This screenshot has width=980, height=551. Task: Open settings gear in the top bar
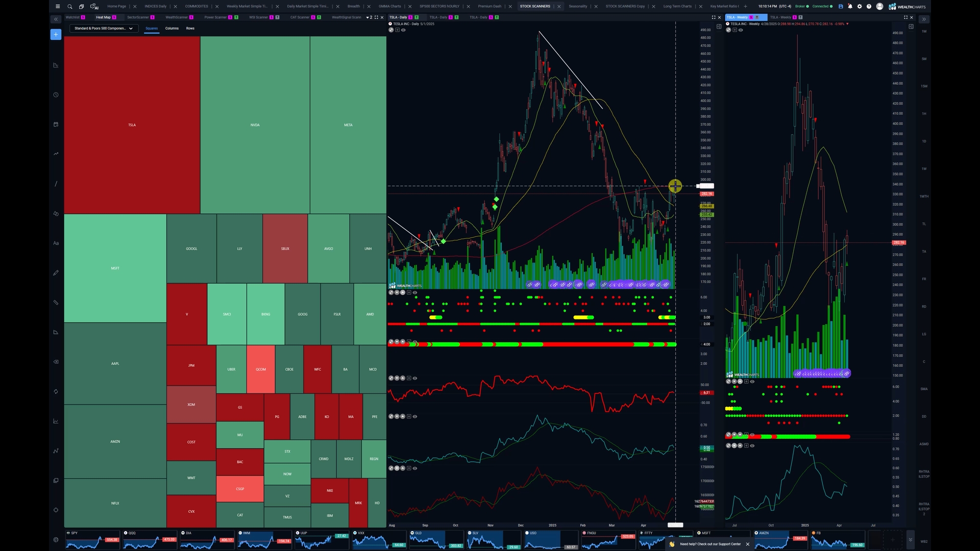click(x=860, y=7)
